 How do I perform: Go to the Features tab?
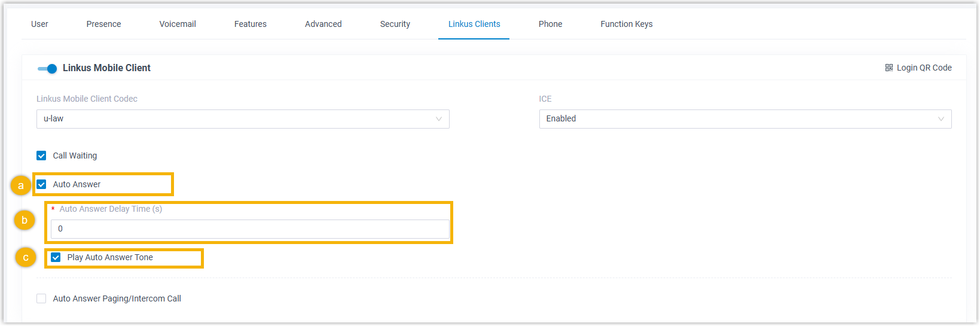[x=251, y=24]
